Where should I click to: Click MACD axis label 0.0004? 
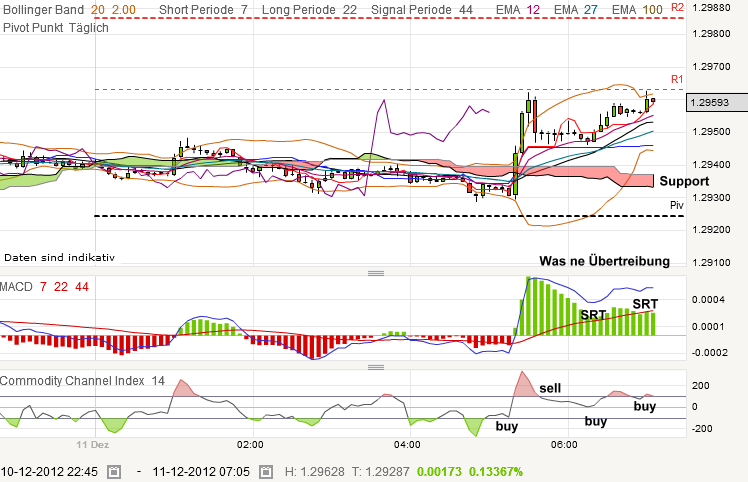click(708, 300)
